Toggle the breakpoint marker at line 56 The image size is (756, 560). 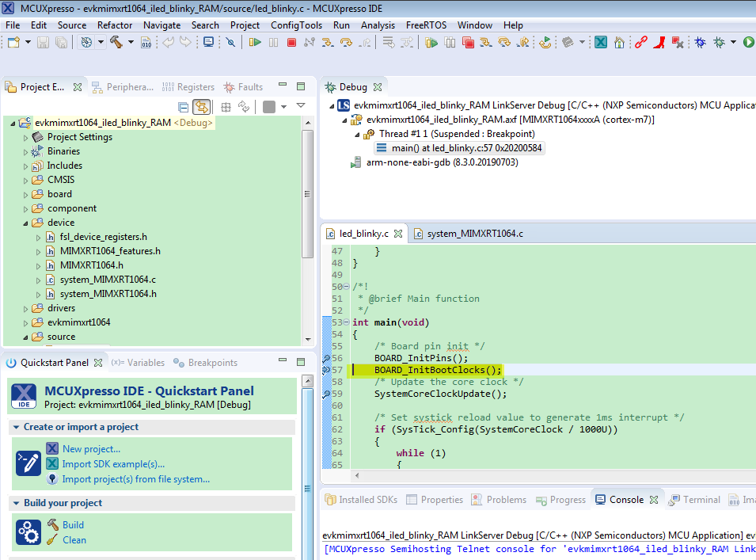(326, 358)
